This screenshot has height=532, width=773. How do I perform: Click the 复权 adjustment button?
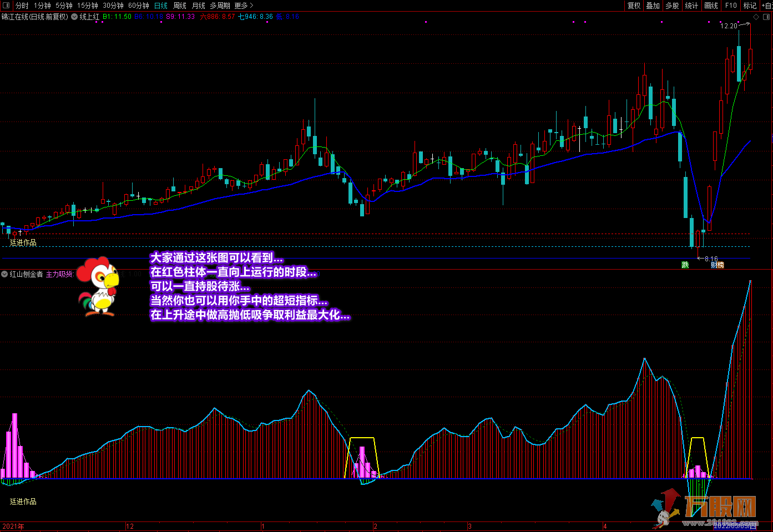634,6
